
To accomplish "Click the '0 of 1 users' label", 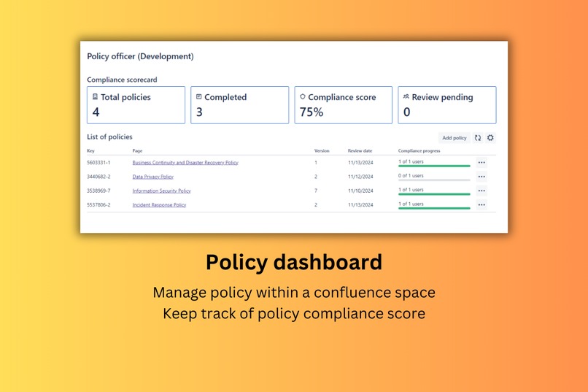I will [x=411, y=175].
